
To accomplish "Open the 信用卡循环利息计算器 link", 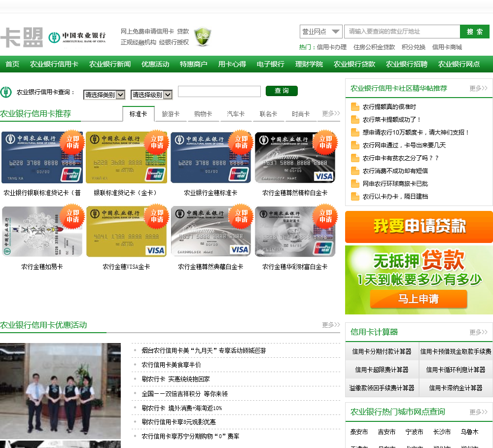I will tap(456, 370).
